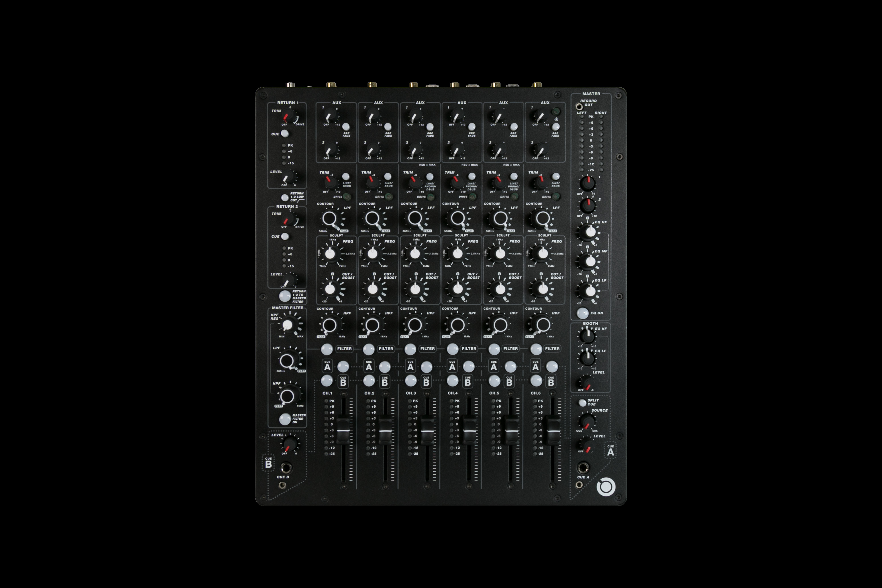Toggle channel 3 Line/Phono/DSUB button
The height and width of the screenshot is (588, 882).
click(x=430, y=176)
